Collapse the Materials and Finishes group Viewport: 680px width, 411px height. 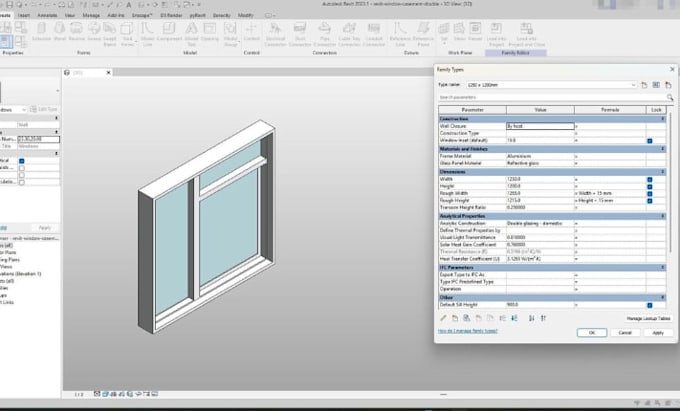point(662,149)
